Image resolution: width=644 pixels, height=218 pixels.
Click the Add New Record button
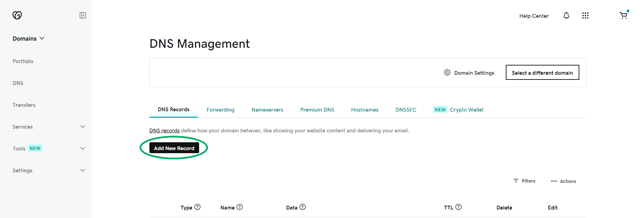coord(174,148)
